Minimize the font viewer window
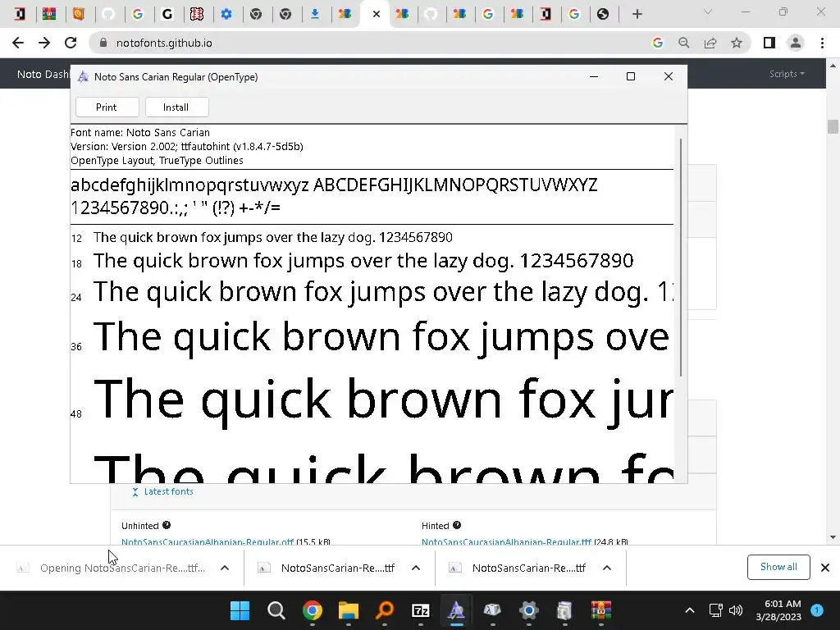 point(594,76)
